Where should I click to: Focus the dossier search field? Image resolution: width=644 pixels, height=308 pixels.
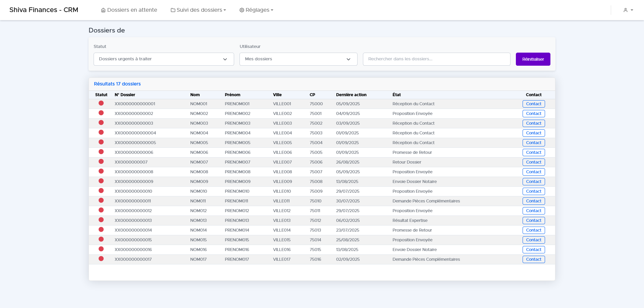[436, 59]
